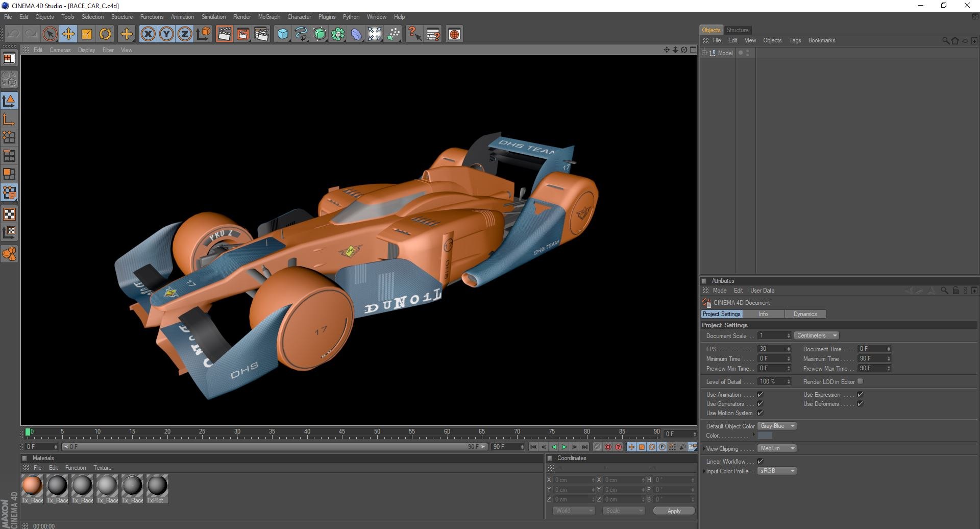Select the Use Texture checkerboard tool
The width and height of the screenshot is (980, 529).
(x=9, y=214)
